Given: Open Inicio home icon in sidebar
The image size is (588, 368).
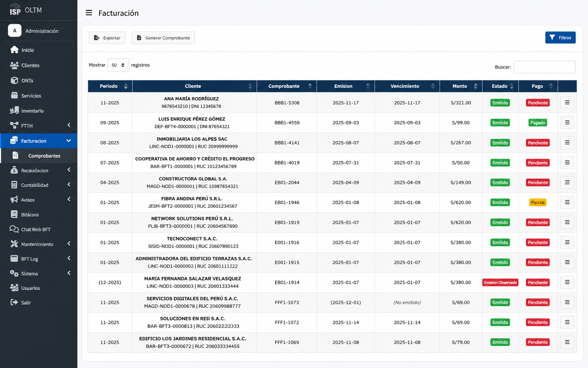Looking at the screenshot, I should click(14, 50).
